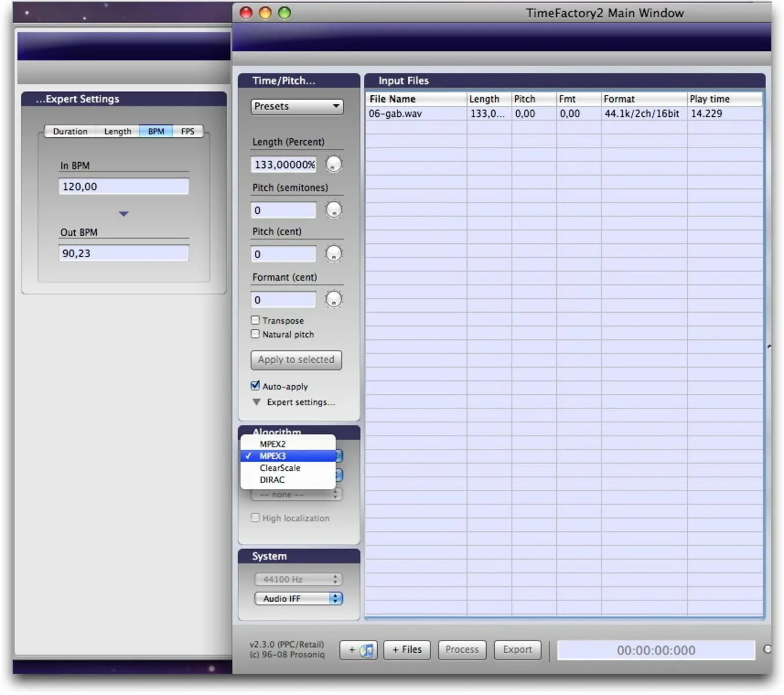Image resolution: width=784 pixels, height=695 pixels.
Task: Click Apply to selected button
Action: 296,360
